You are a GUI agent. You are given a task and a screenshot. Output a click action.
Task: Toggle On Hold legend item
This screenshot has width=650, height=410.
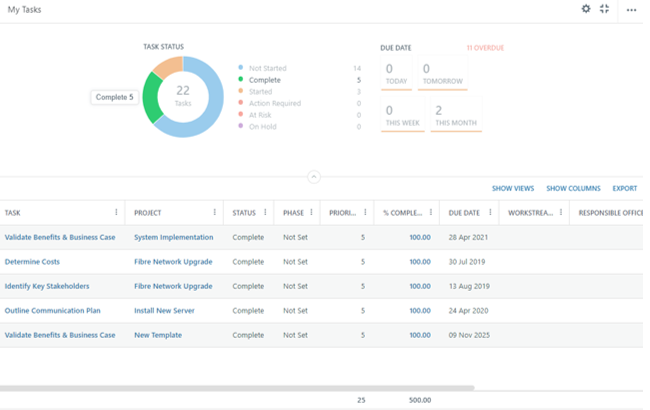[262, 126]
